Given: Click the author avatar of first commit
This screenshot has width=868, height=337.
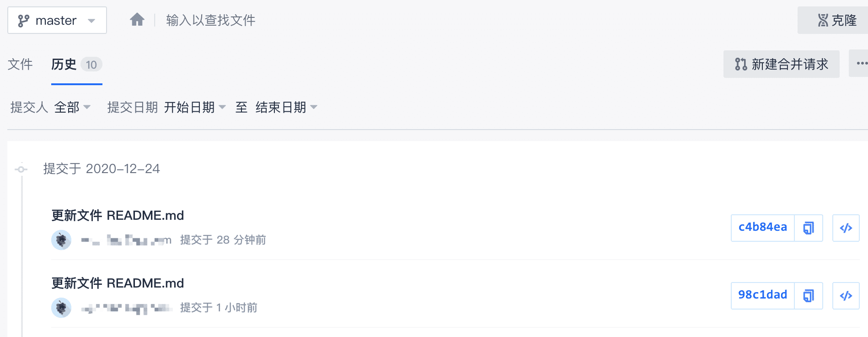Looking at the screenshot, I should coord(61,240).
